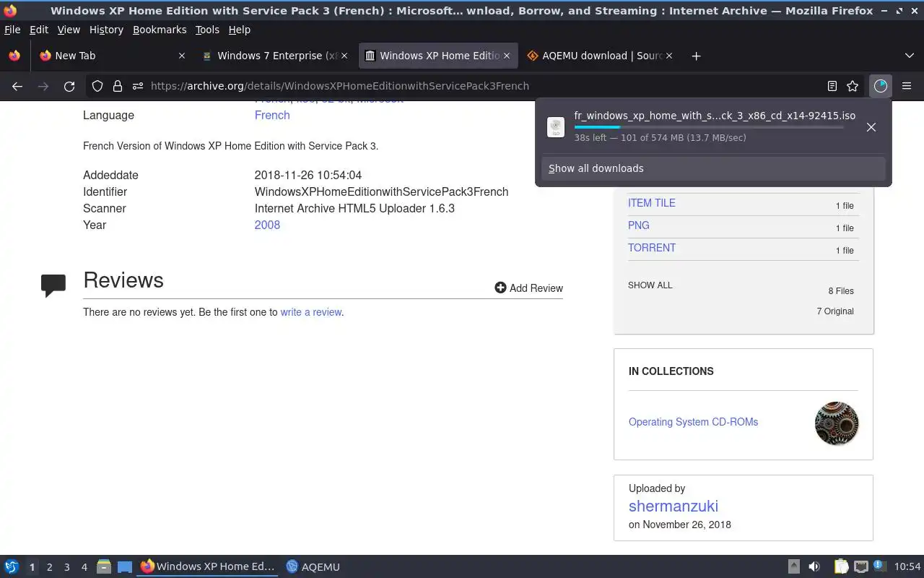The height and width of the screenshot is (578, 924).
Task: Open the File menu
Action: [x=12, y=30]
